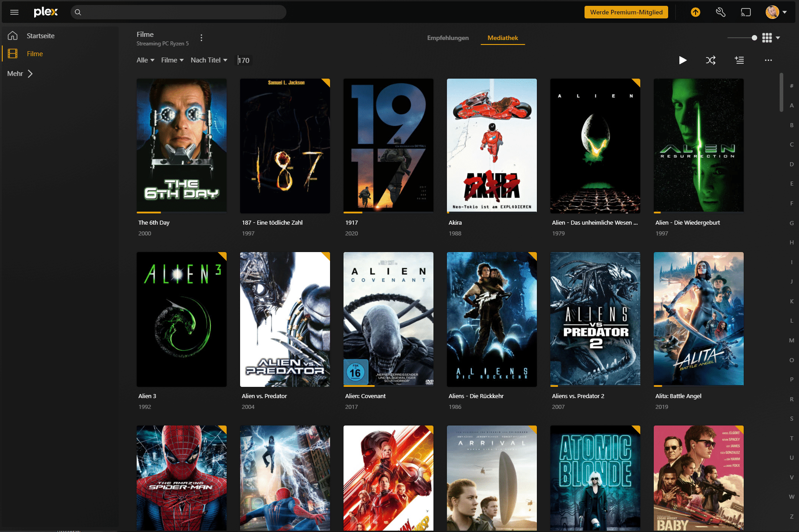This screenshot has height=532, width=799.
Task: Jump to letter Z in index
Action: pyautogui.click(x=792, y=516)
